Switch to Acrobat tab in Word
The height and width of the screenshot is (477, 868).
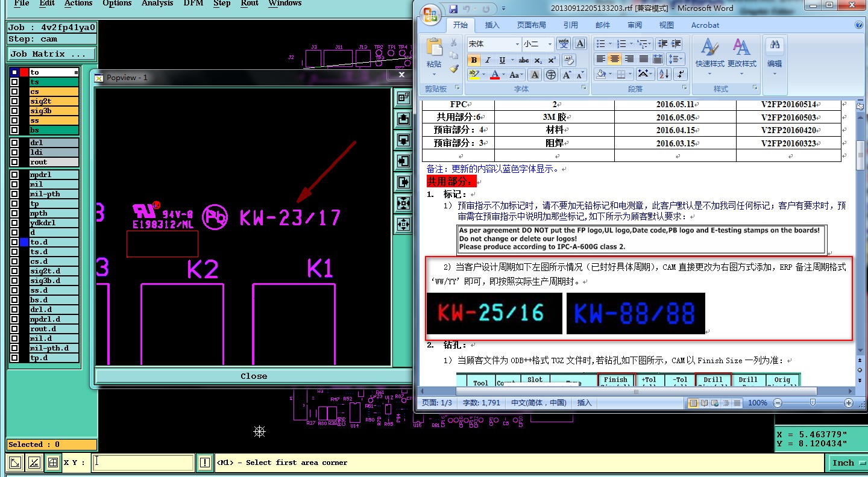pyautogui.click(x=705, y=25)
